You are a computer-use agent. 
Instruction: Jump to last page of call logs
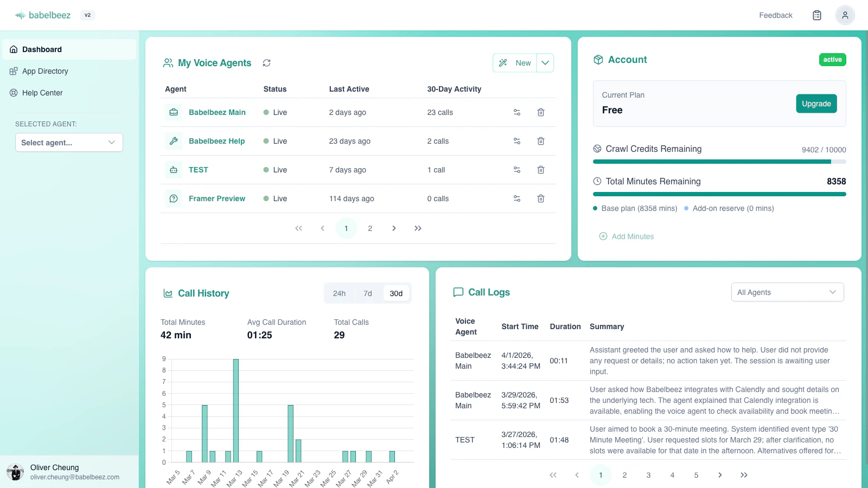(x=744, y=475)
